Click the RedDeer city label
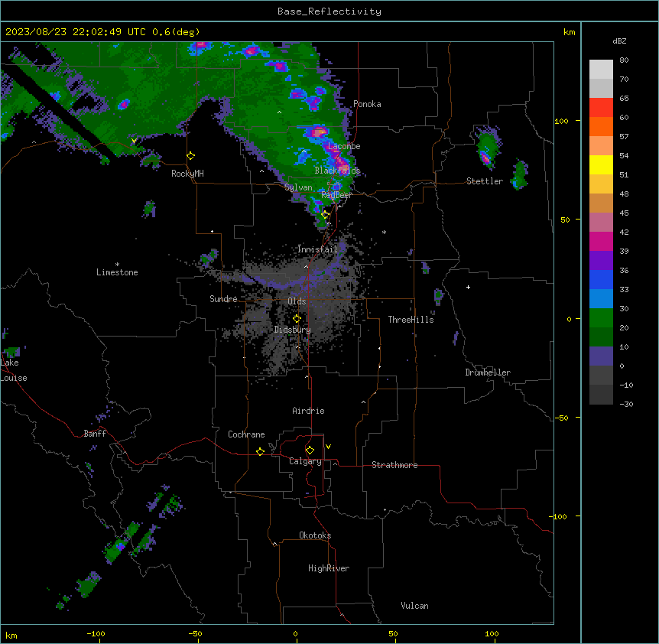659x644 pixels. click(336, 195)
